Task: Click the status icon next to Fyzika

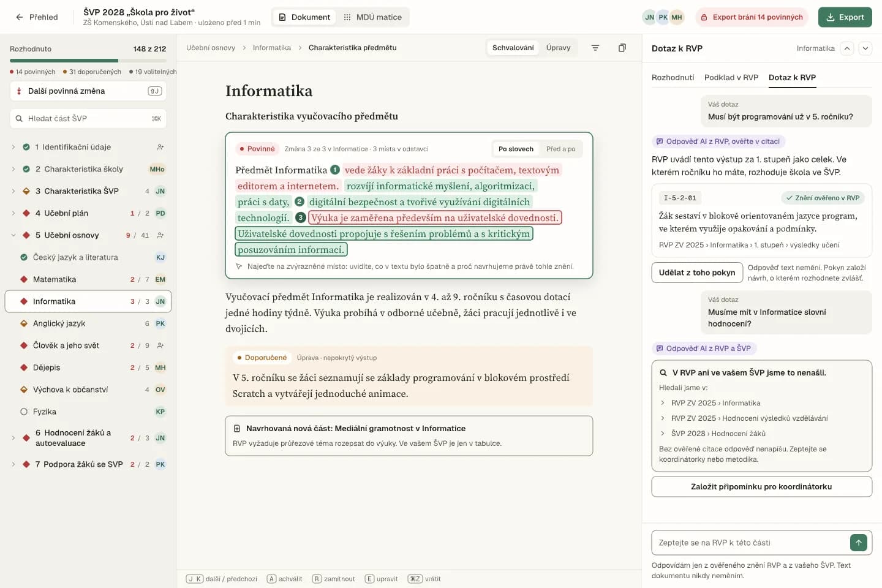Action: tap(24, 412)
